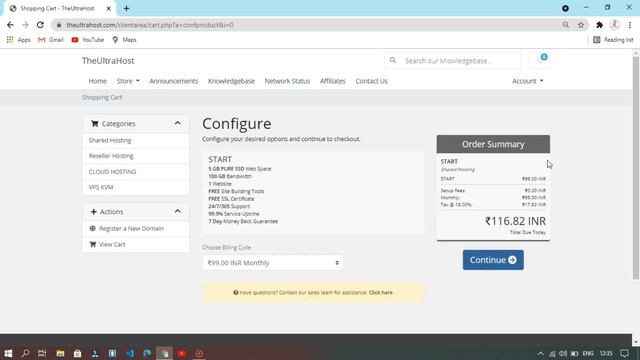Open the network icon in system tray
640x360 pixels.
click(552, 353)
